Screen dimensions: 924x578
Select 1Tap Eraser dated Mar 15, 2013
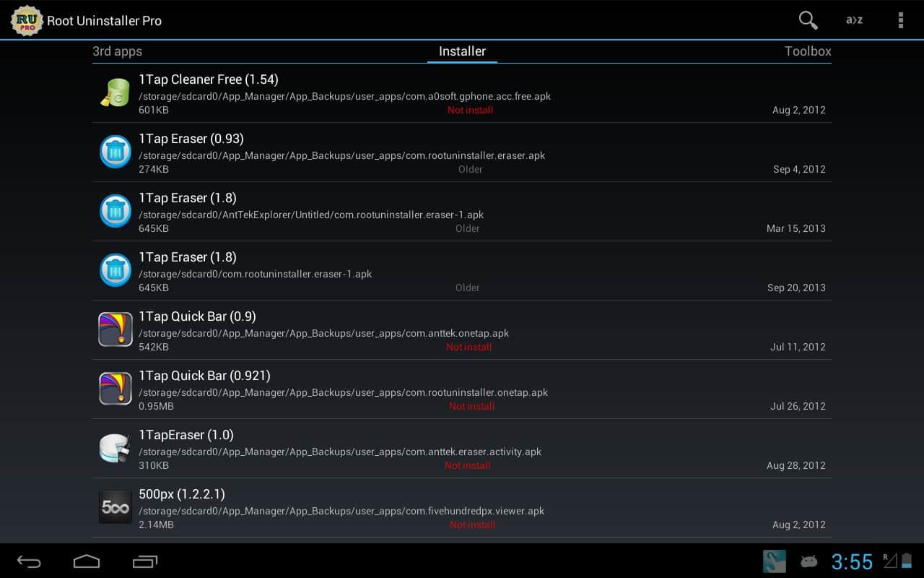tap(462, 212)
